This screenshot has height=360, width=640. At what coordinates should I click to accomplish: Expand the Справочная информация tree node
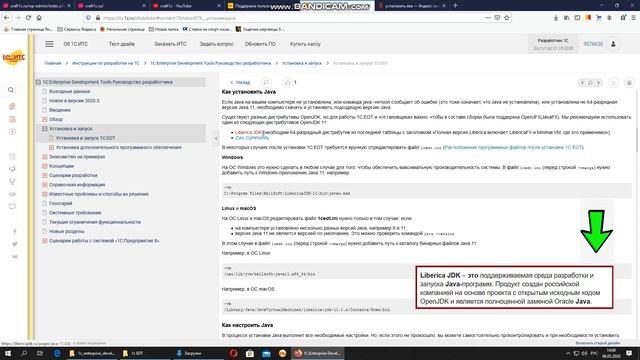(x=45, y=185)
